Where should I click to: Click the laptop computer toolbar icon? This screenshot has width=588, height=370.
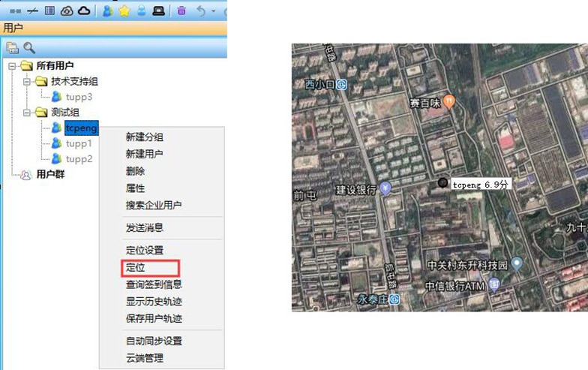pyautogui.click(x=157, y=11)
